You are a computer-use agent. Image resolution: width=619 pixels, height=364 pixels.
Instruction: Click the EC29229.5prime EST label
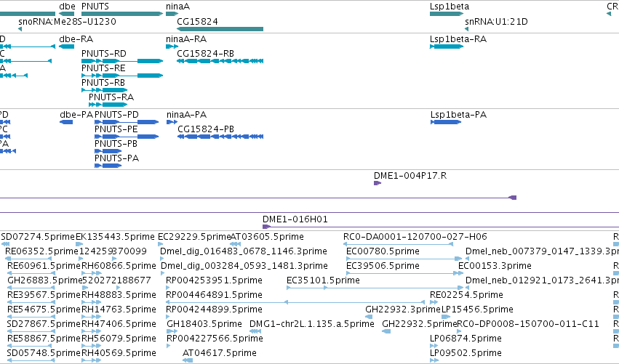pyautogui.click(x=194, y=237)
